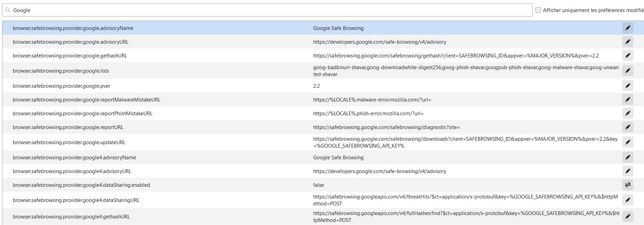Click 'Google Safe Browsing' value of google.advisoryName
This screenshot has height=225, width=644.
tap(338, 28)
